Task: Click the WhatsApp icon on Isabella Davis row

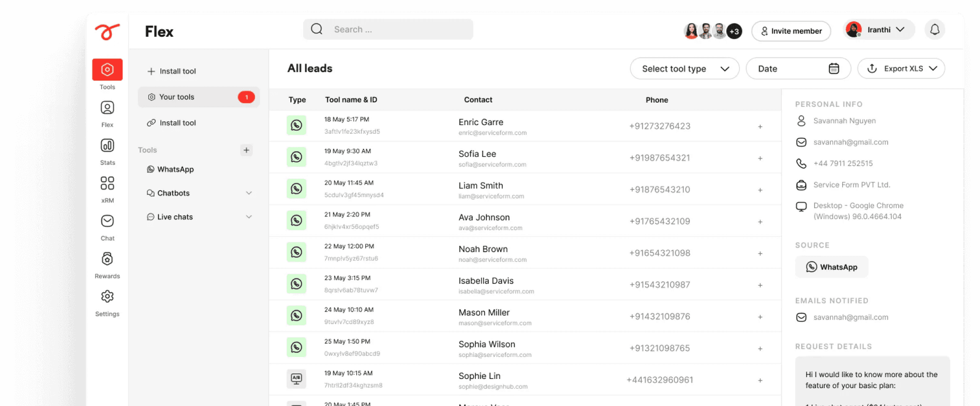Action: point(296,283)
